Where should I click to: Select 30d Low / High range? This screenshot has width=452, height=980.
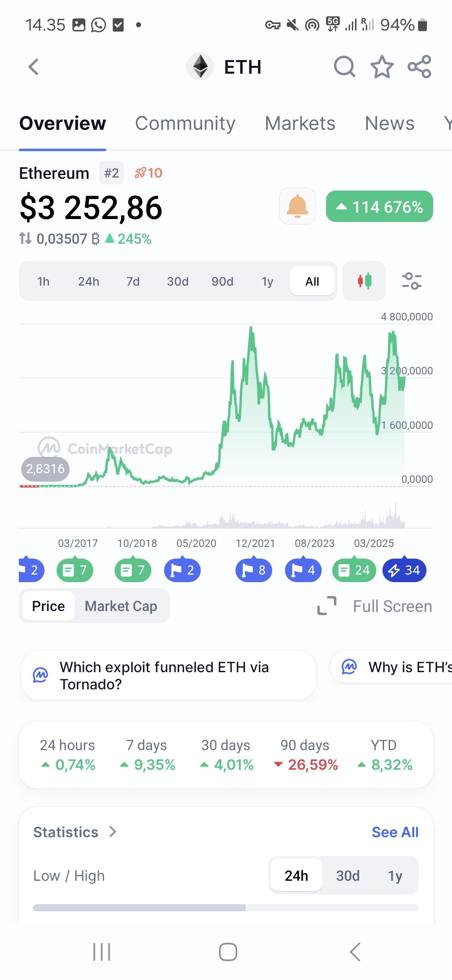(x=348, y=876)
